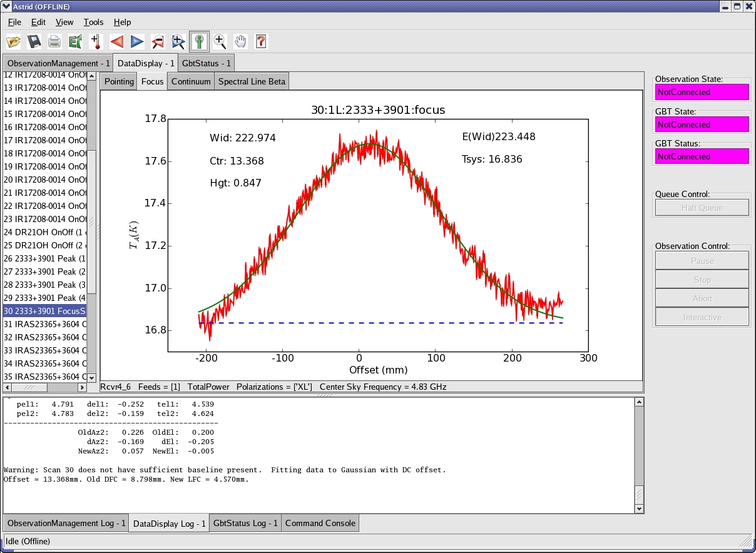Select the hand pan tool icon

240,42
